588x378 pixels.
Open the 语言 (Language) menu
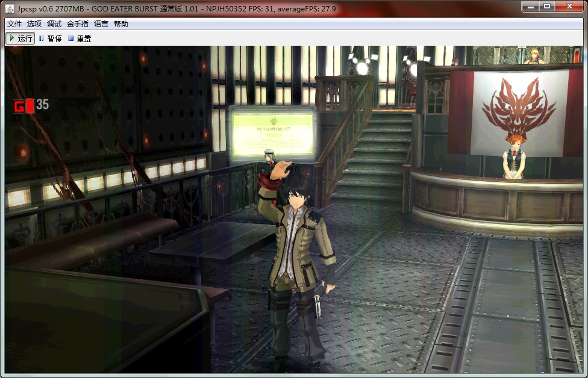point(101,24)
